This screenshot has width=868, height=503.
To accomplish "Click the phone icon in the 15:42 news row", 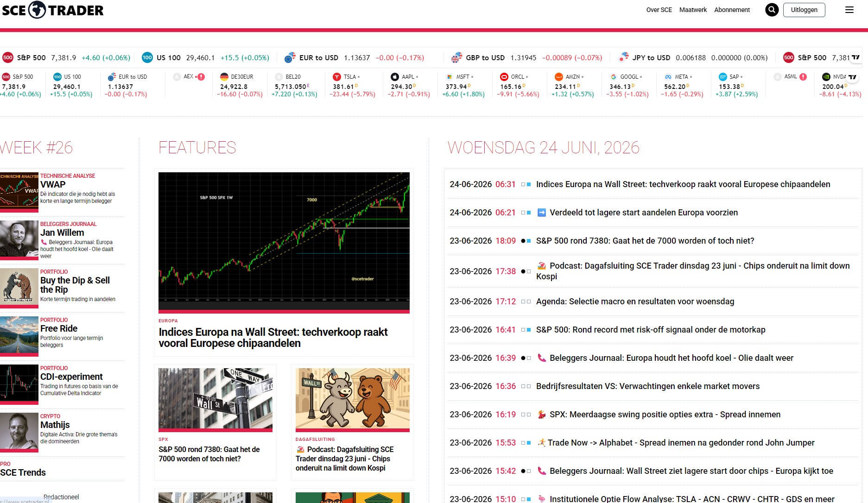I will 541,471.
